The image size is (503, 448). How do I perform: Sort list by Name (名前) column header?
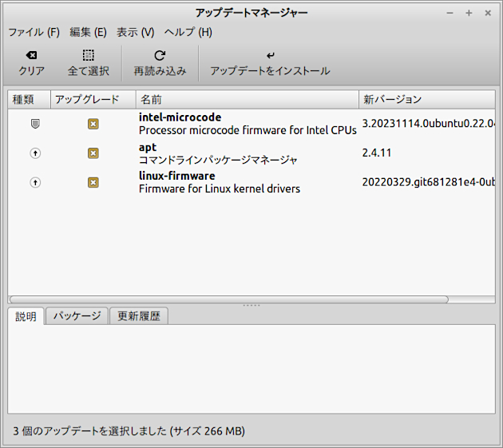(246, 100)
